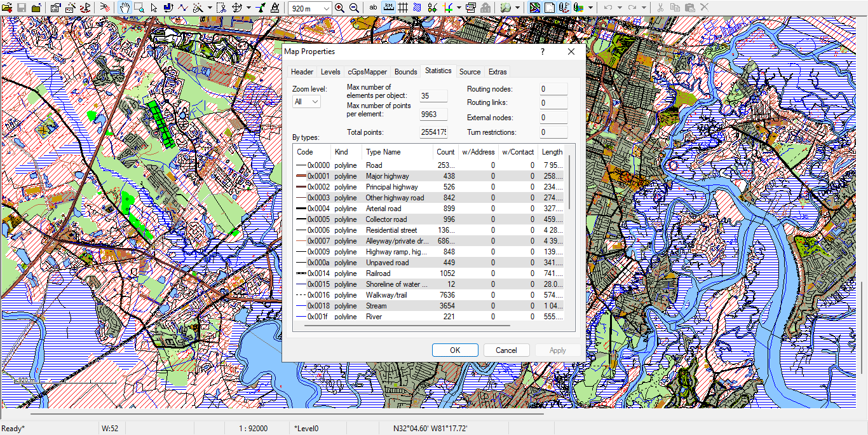868x435 pixels.
Task: Toggle the map grid overlay
Action: 402,7
